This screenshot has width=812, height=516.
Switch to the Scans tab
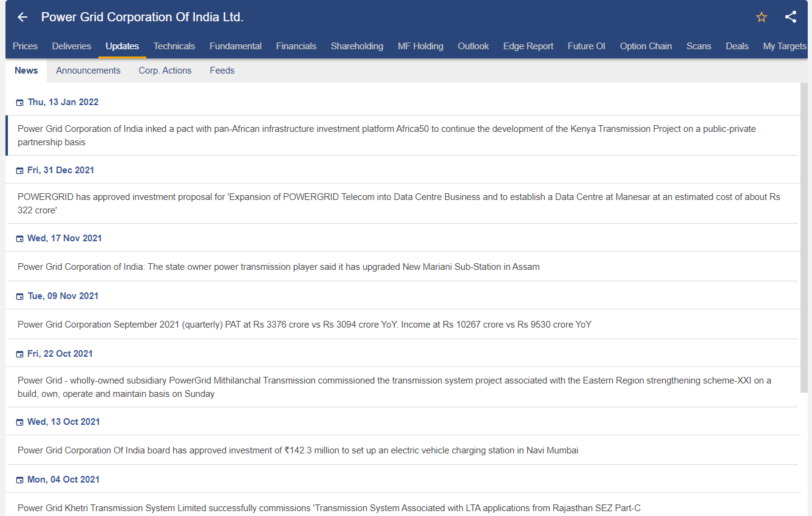699,46
